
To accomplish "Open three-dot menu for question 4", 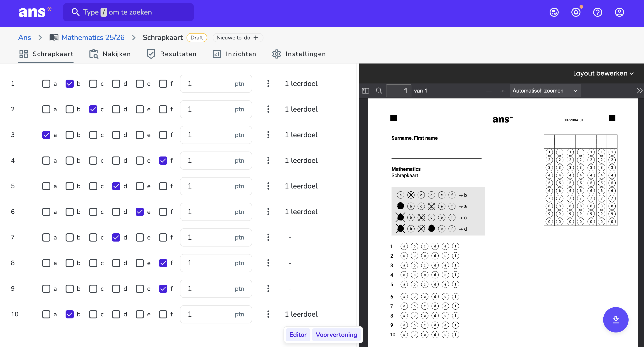I will point(268,160).
